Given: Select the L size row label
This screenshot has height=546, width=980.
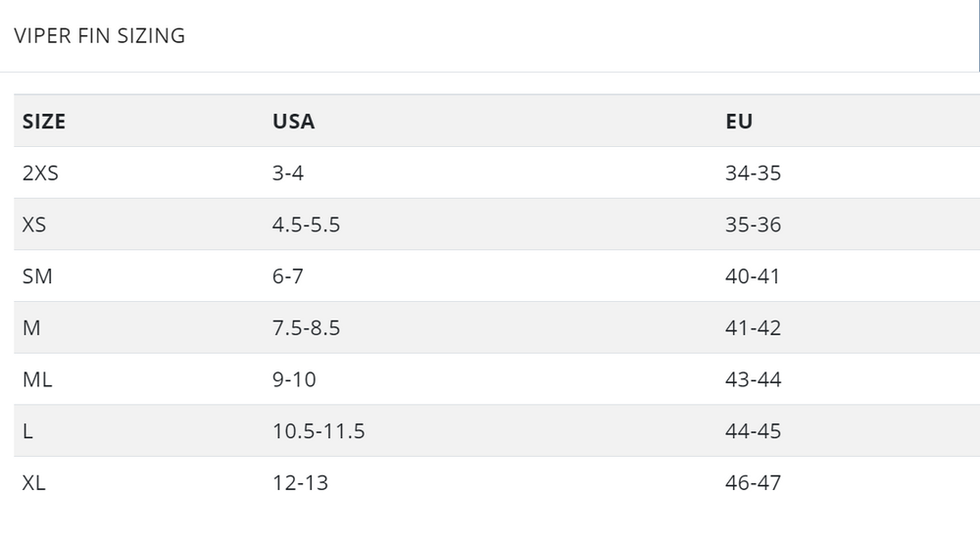Looking at the screenshot, I should pos(27,430).
